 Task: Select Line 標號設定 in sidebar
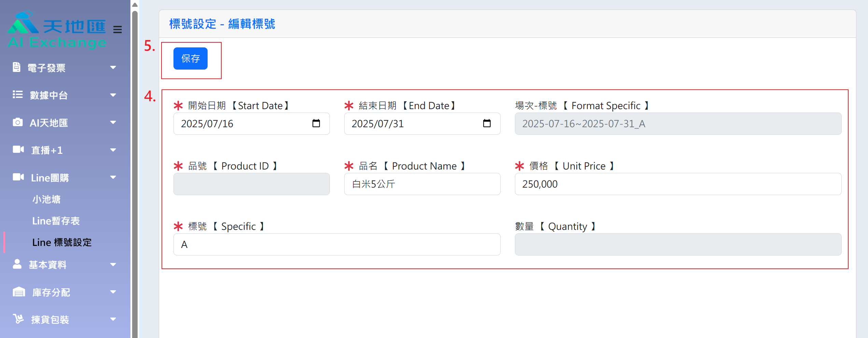tap(62, 243)
